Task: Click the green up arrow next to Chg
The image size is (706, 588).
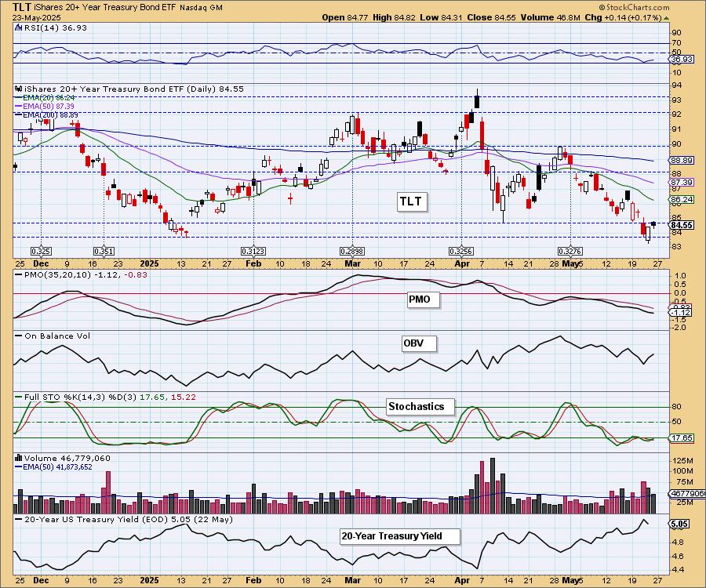Action: pos(666,17)
